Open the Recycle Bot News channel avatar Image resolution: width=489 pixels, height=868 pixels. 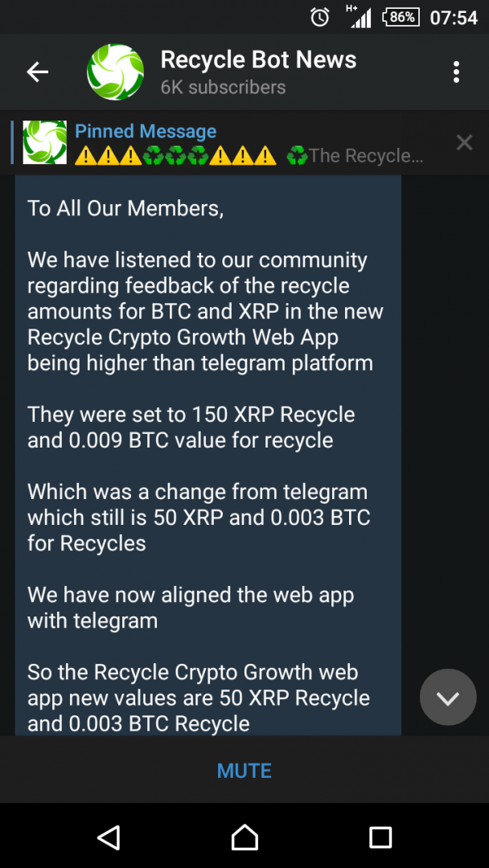tap(115, 71)
